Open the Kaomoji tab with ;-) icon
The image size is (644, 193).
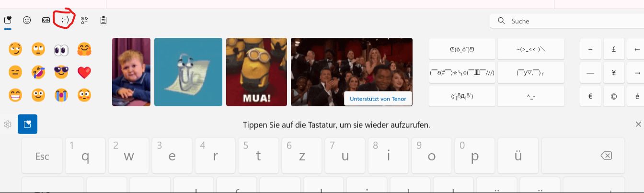coord(65,20)
